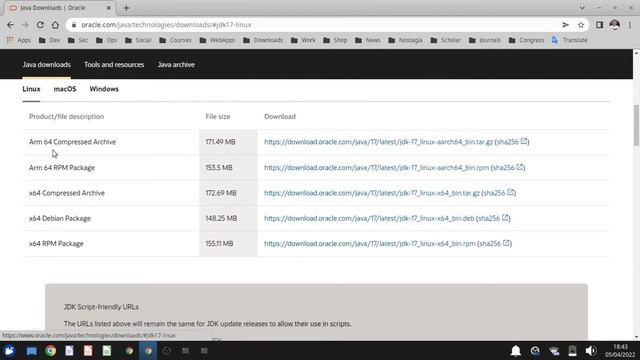Open sha256 for x64 Compressed Archive
The image size is (640, 360).
[498, 193]
